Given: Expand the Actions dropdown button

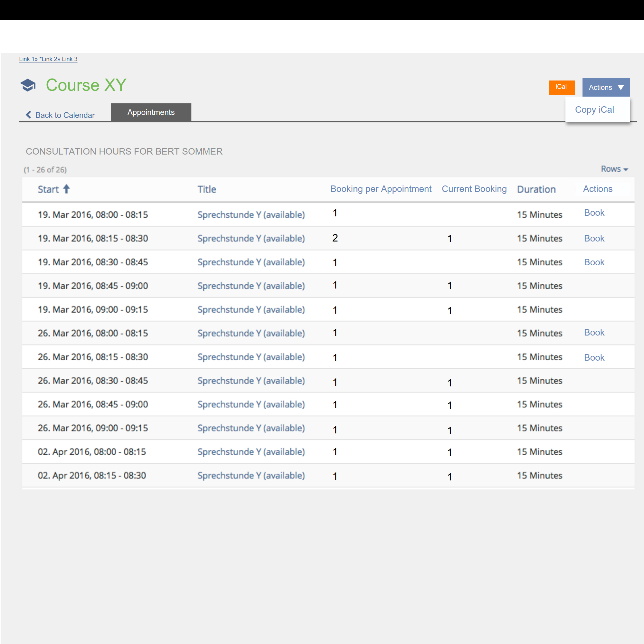Looking at the screenshot, I should point(606,87).
